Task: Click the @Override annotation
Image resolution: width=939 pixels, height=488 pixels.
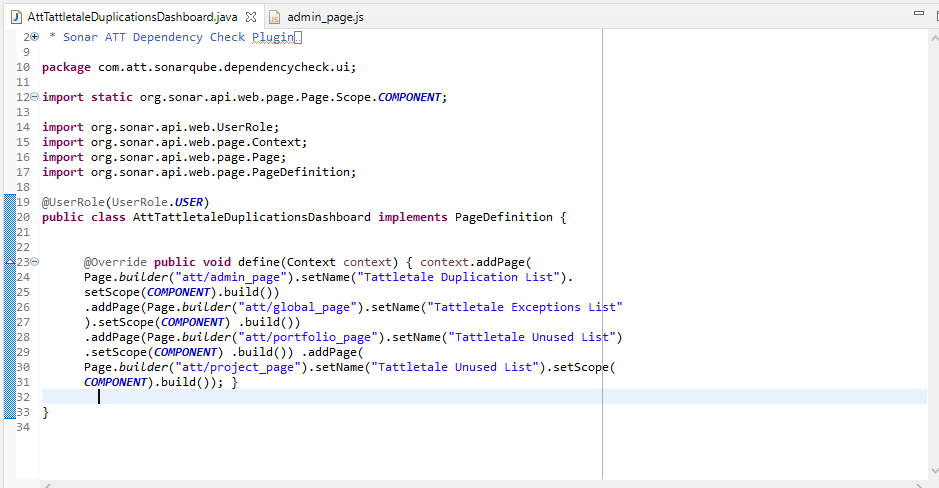Action: 115,262
